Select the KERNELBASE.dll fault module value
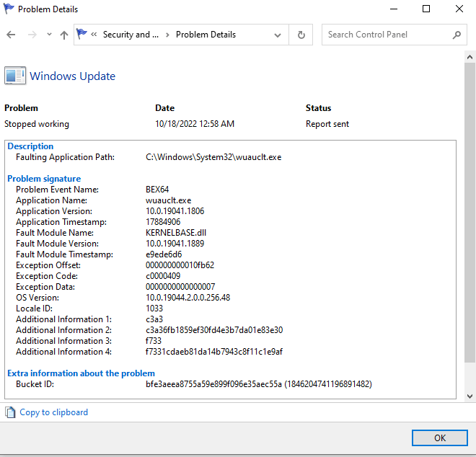The height and width of the screenshot is (457, 476). 176,233
